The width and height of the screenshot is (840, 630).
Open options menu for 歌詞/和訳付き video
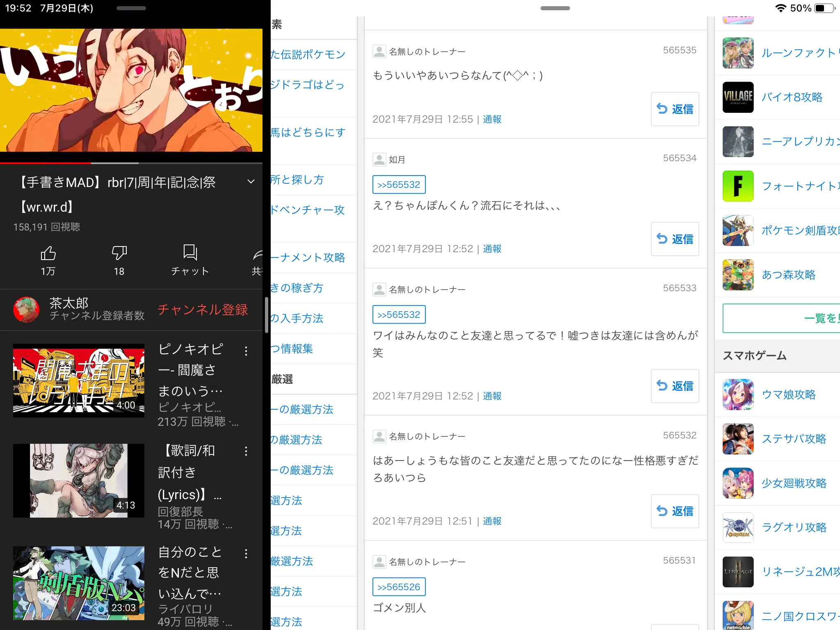point(246,452)
